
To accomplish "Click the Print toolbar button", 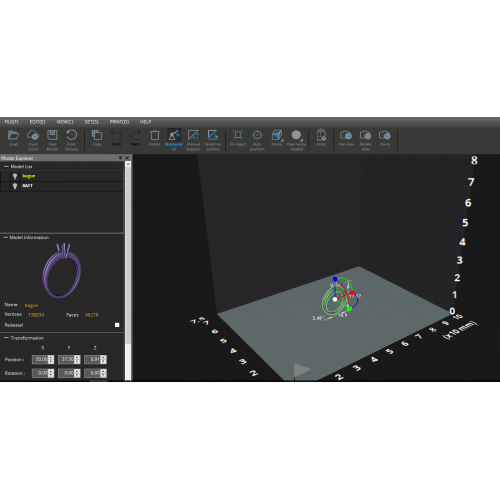I will click(x=321, y=137).
